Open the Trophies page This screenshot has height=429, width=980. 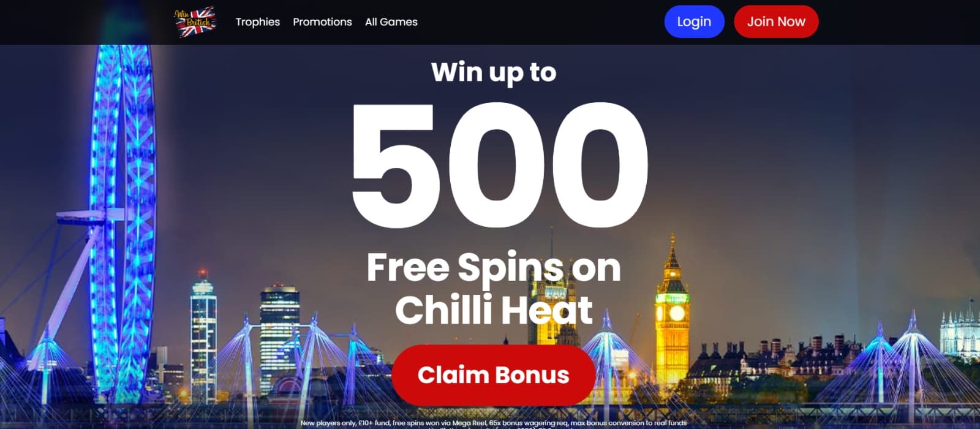click(x=257, y=22)
